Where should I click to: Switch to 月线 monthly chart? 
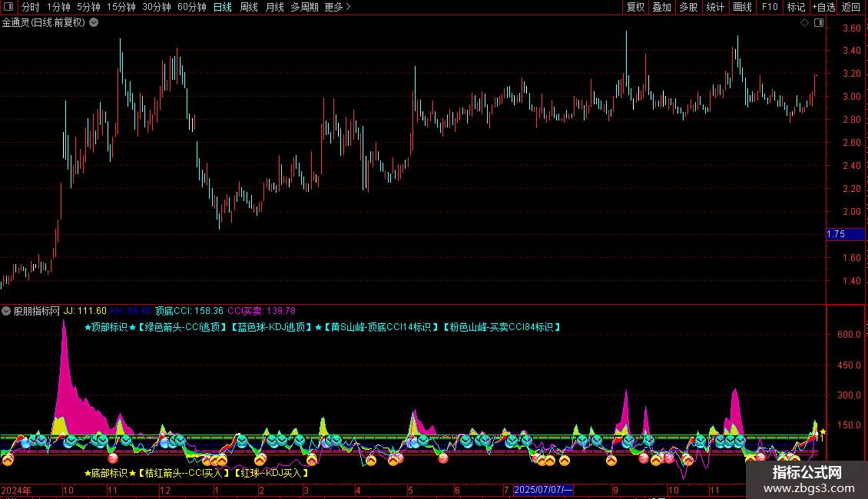[x=274, y=7]
